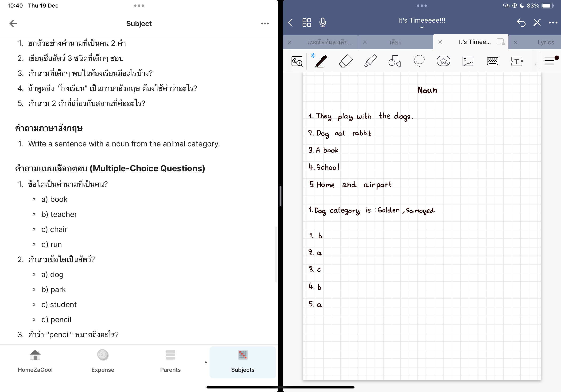
Task: Activate the lasso selection tool
Action: tap(419, 61)
